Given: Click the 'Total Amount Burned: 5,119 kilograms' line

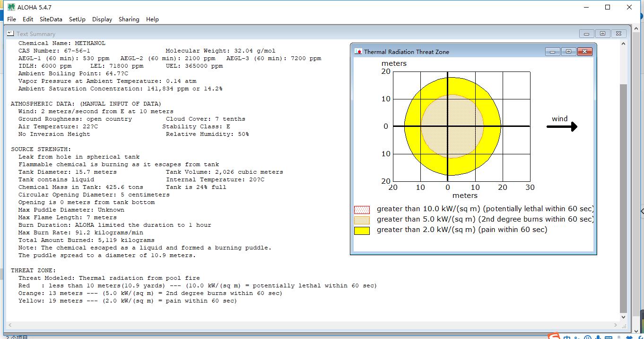Looking at the screenshot, I should click(x=87, y=240).
